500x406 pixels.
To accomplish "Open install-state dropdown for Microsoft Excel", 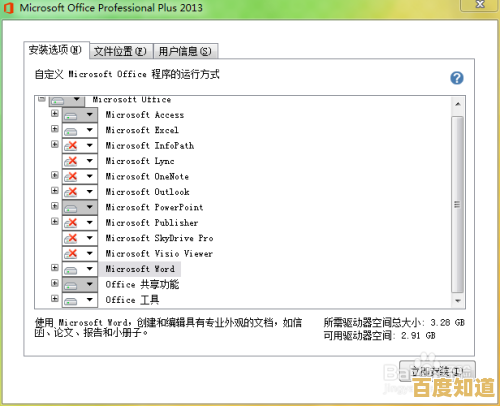I will coord(80,130).
